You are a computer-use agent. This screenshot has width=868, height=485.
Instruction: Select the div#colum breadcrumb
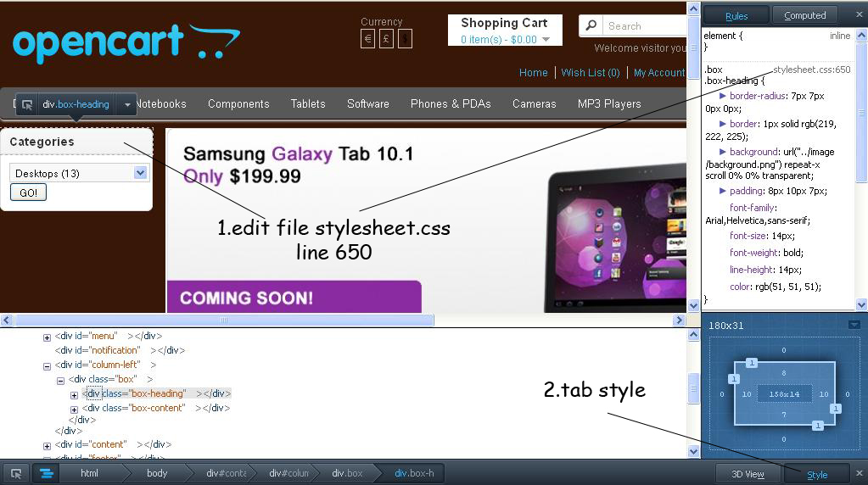[288, 473]
